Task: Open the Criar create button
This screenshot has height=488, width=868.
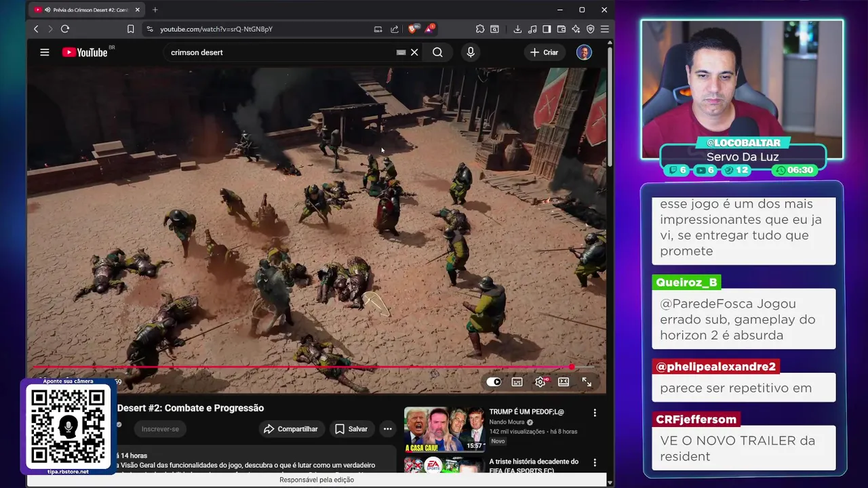Action: 544,52
